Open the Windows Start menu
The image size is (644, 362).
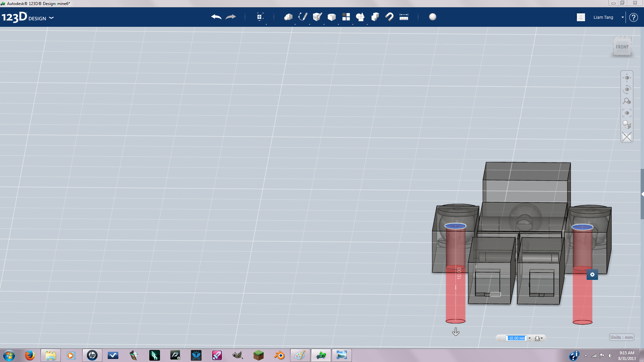click(x=9, y=355)
